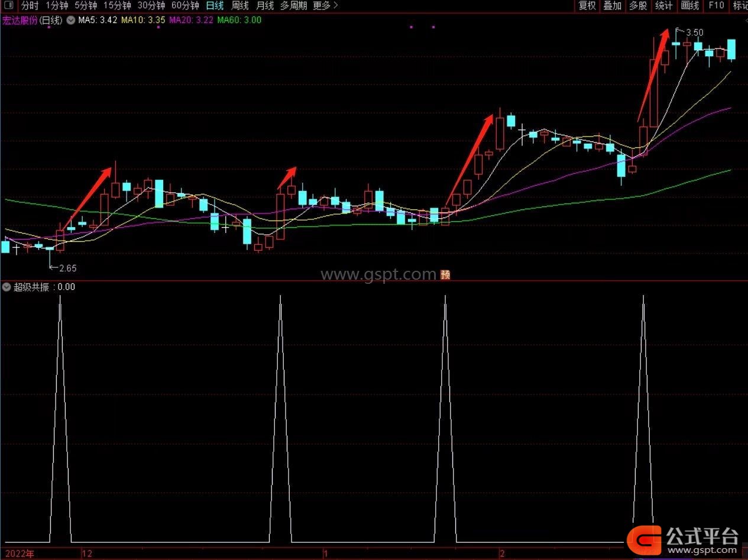
Task: Click the 3.50 high price label
Action: pos(695,33)
